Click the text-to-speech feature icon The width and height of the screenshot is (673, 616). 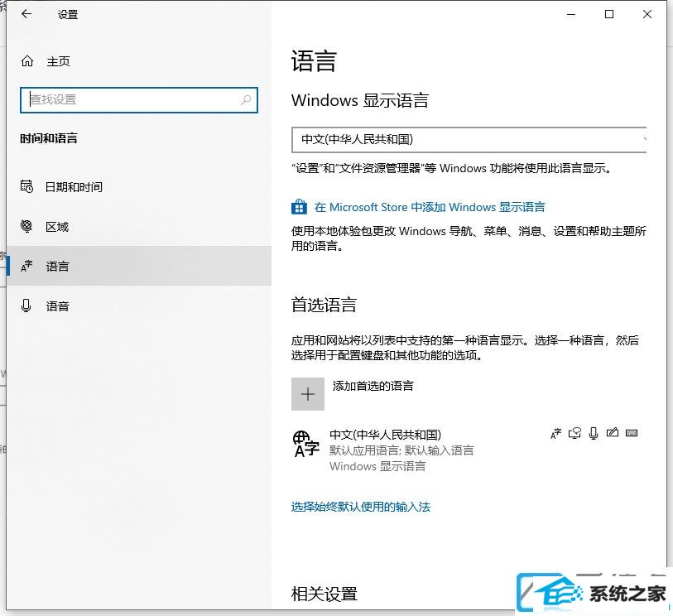574,434
